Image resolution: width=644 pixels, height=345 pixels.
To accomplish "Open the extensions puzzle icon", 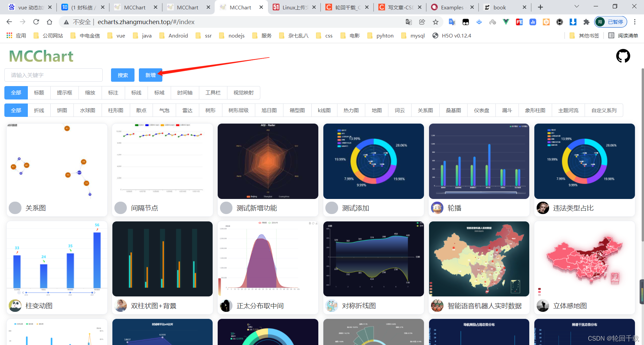I will pyautogui.click(x=586, y=22).
